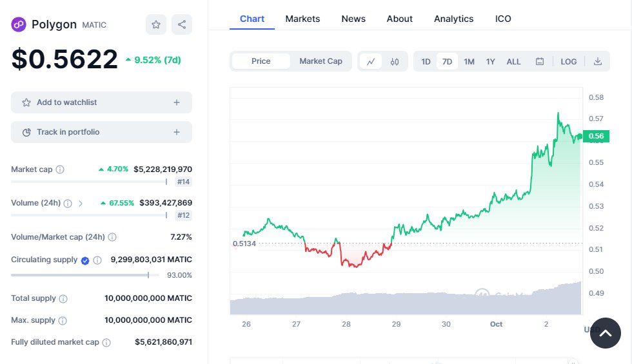Open the Analytics tab
Viewport: 632px width, 364px height.
(454, 19)
